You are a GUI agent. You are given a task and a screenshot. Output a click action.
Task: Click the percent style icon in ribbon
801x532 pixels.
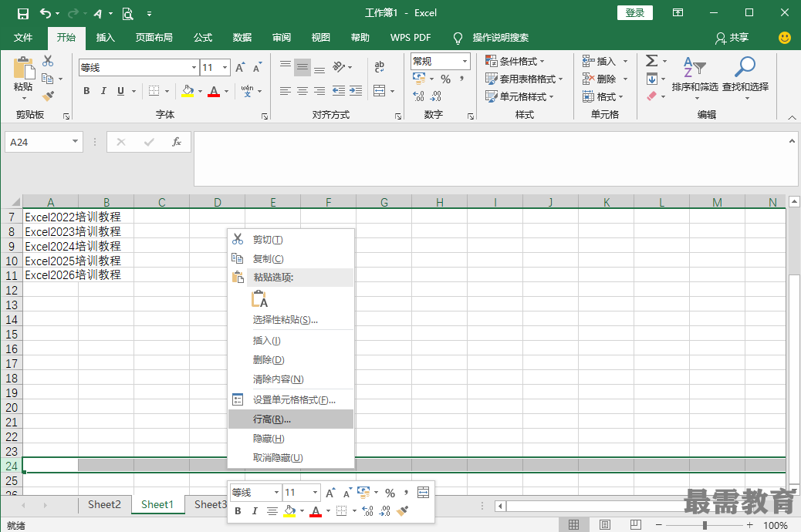click(x=445, y=79)
